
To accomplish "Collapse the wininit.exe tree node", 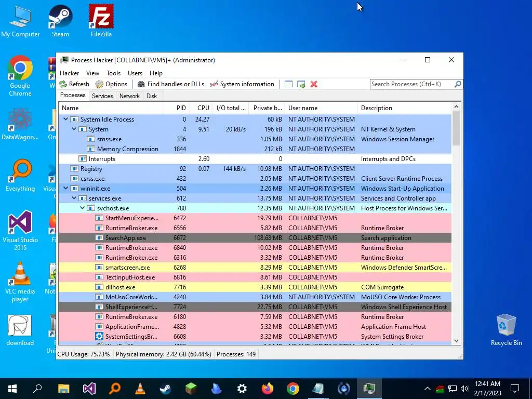I will [65, 188].
